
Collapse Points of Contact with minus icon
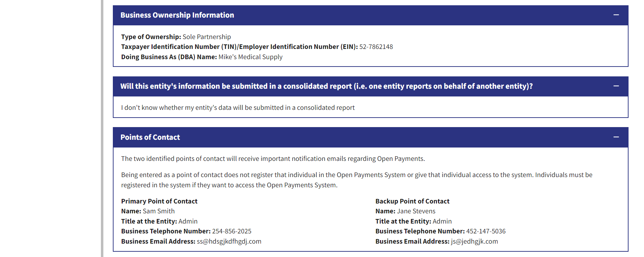point(616,137)
